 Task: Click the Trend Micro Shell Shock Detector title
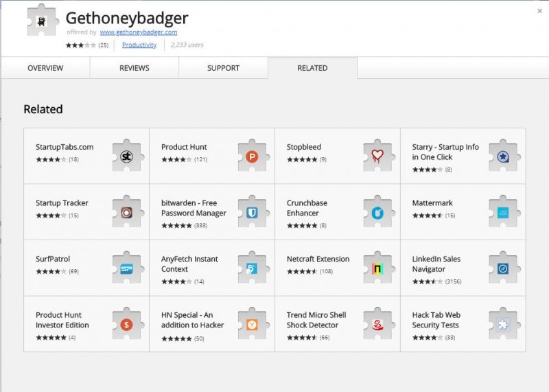(316, 320)
